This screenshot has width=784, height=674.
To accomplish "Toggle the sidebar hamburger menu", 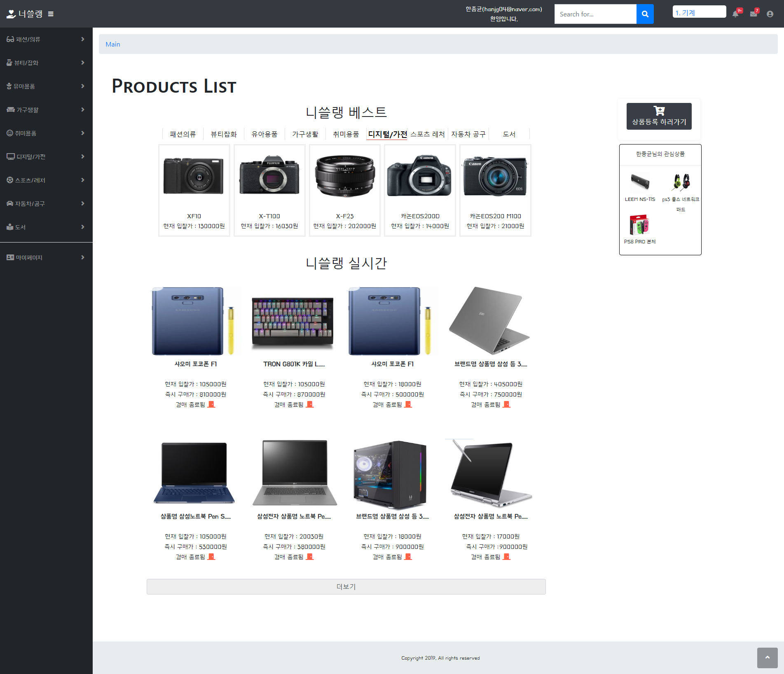I will (x=51, y=14).
